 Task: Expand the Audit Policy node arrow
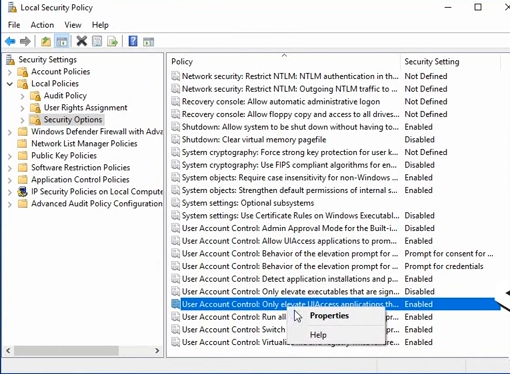coord(22,96)
